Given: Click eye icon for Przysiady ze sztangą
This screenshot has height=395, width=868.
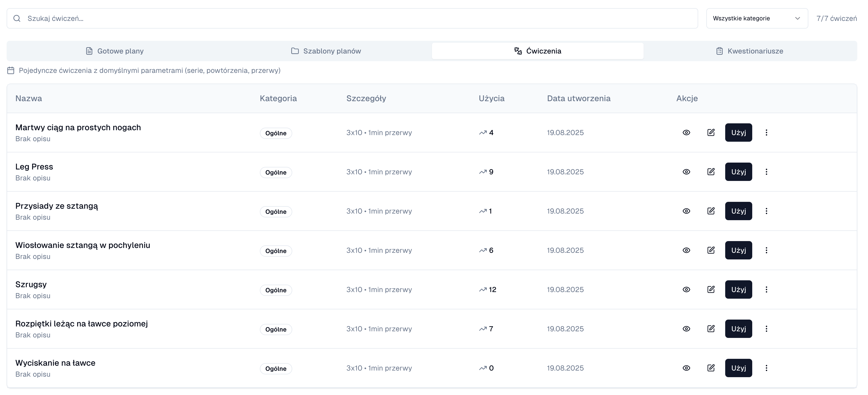Looking at the screenshot, I should (686, 211).
